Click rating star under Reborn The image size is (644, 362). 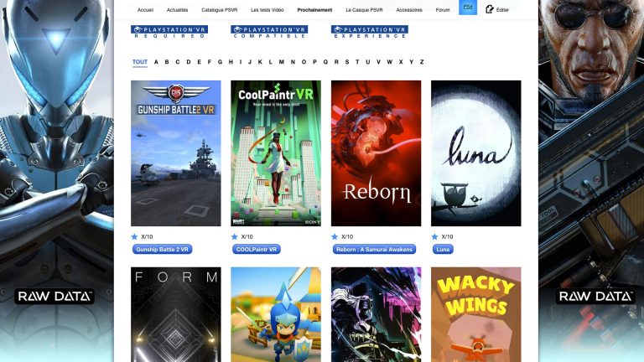point(335,236)
